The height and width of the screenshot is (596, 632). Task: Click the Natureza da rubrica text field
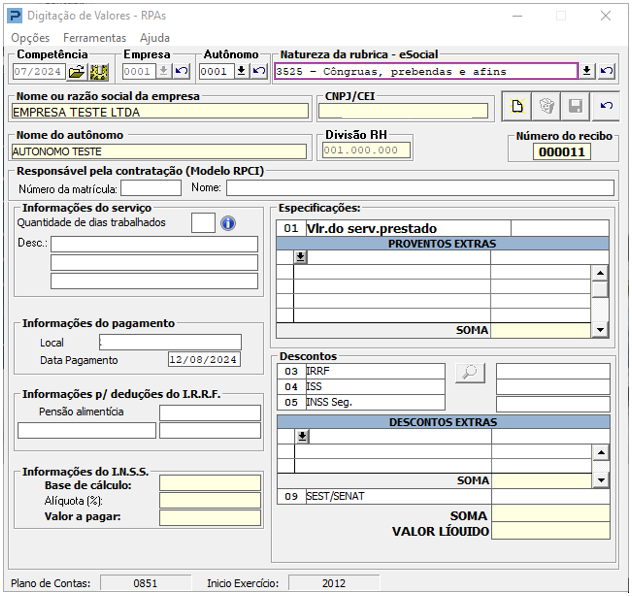pyautogui.click(x=426, y=71)
